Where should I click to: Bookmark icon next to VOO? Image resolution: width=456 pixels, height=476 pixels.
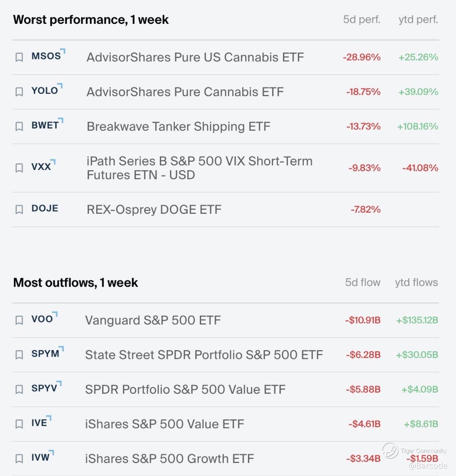coord(19,320)
